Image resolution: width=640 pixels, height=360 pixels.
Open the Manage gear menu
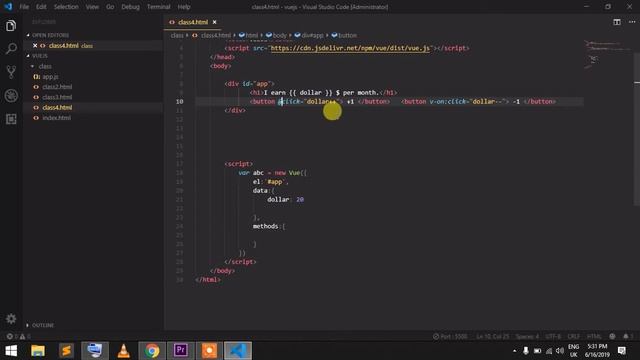click(x=11, y=318)
